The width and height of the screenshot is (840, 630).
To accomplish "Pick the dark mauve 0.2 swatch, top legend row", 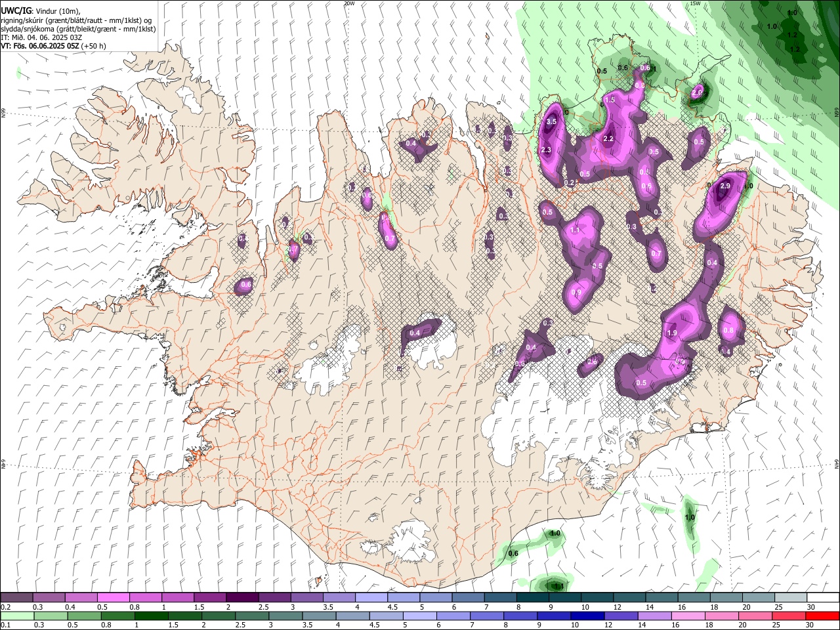I will (16, 598).
